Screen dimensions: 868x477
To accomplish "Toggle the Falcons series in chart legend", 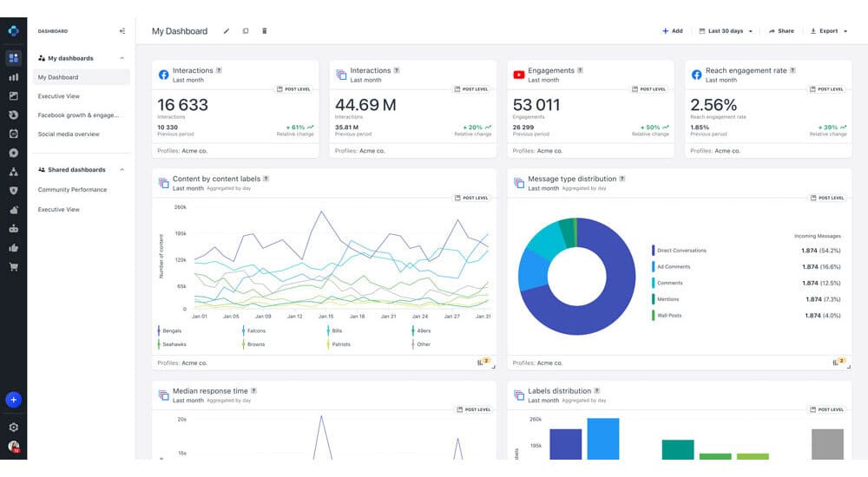I will (253, 330).
